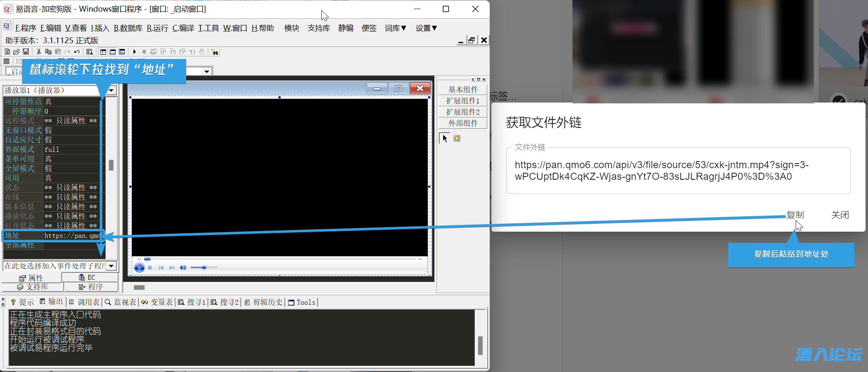Screen dimensions: 868x372
Task: Switch to the 输出 tab
Action: [52, 302]
